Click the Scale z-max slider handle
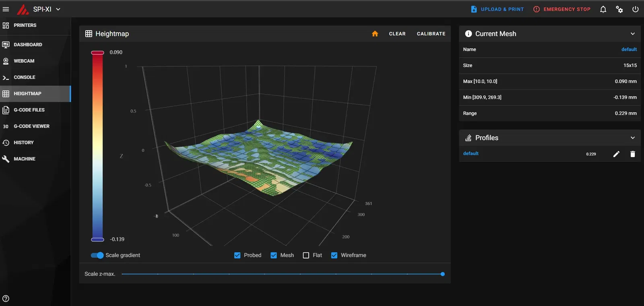 (442, 274)
